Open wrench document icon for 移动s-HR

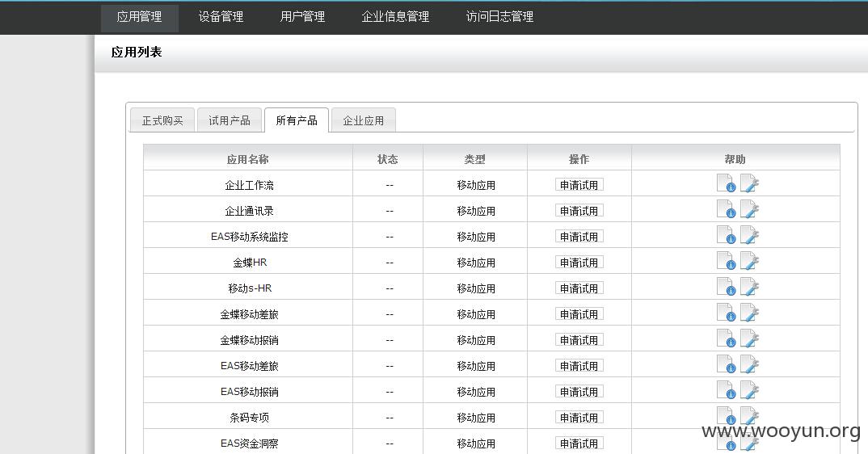click(x=749, y=287)
